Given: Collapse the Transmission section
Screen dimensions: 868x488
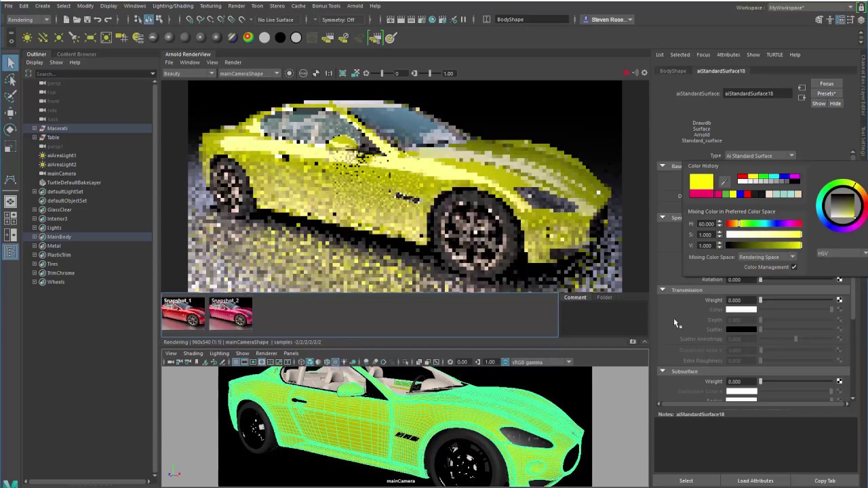Looking at the screenshot, I should 663,290.
